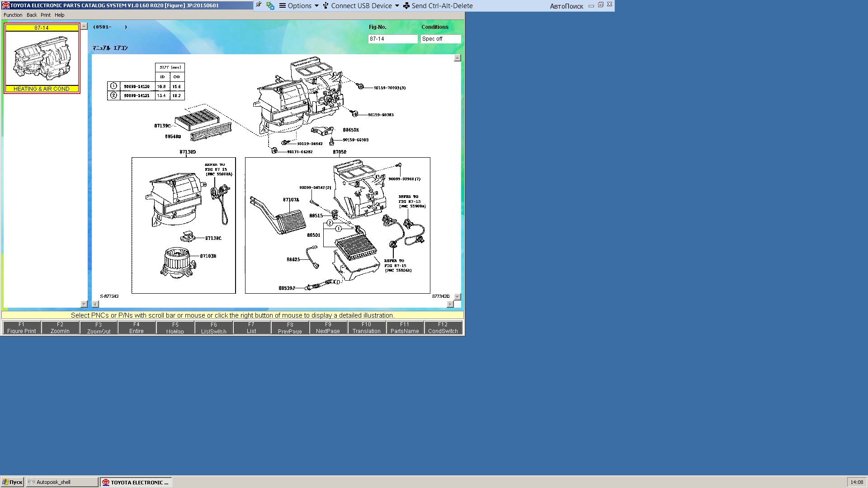Click F6 ListSwitch button

[x=213, y=328]
